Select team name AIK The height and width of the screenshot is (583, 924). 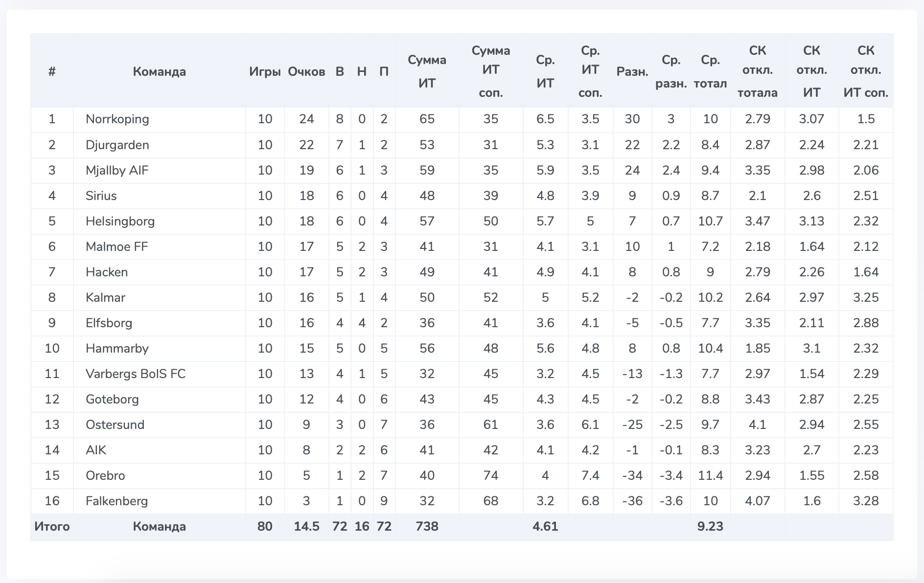[x=96, y=450]
